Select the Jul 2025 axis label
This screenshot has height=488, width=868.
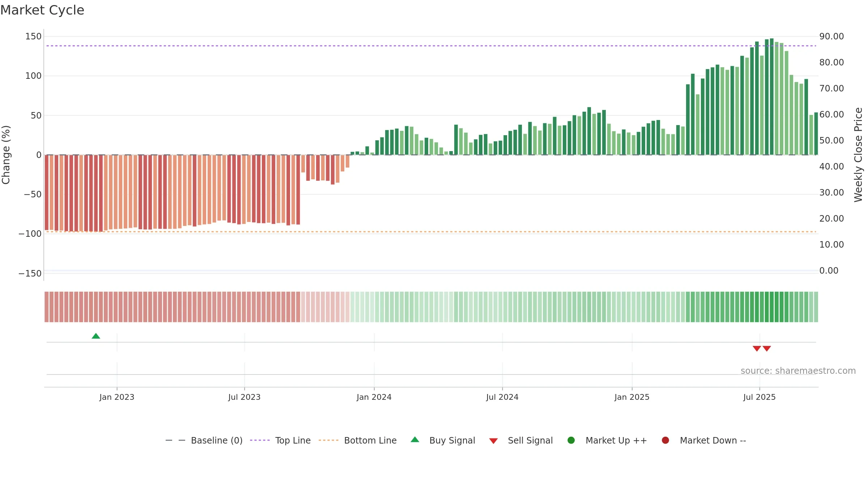[759, 397]
